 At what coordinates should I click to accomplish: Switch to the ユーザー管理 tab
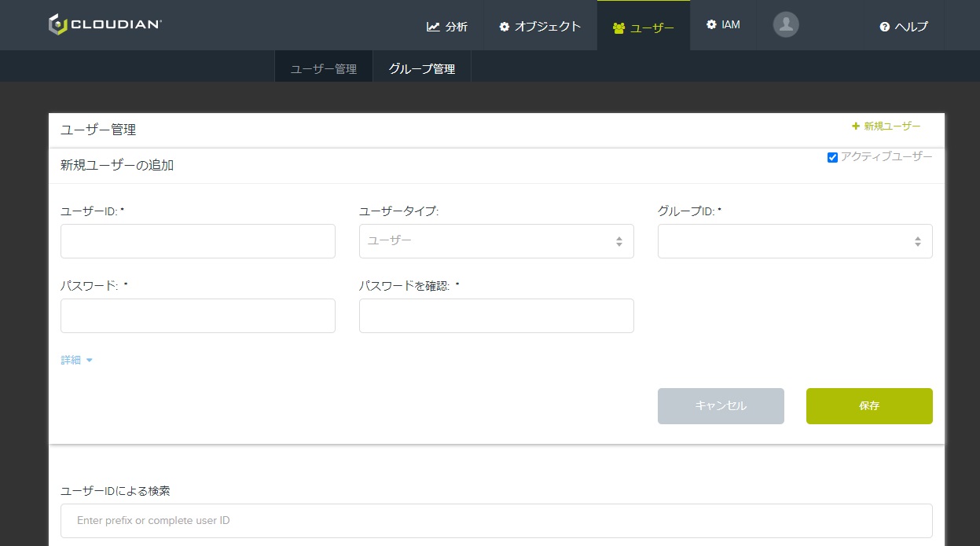click(x=324, y=69)
